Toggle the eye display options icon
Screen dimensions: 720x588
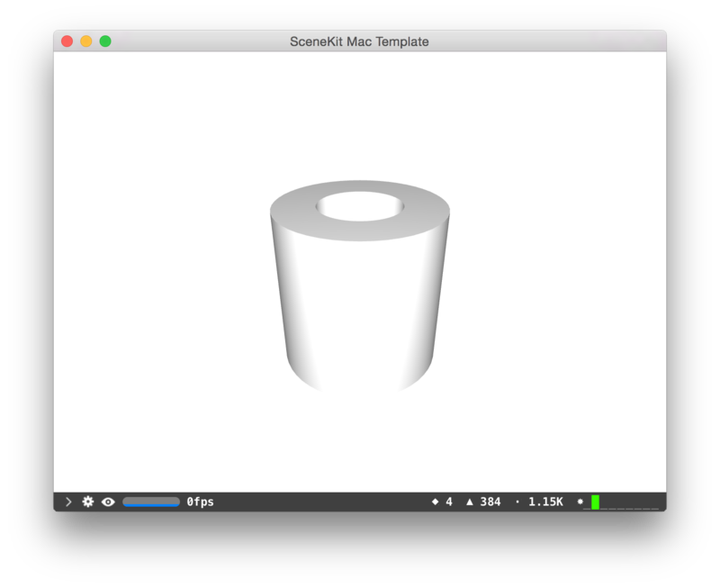tap(108, 502)
